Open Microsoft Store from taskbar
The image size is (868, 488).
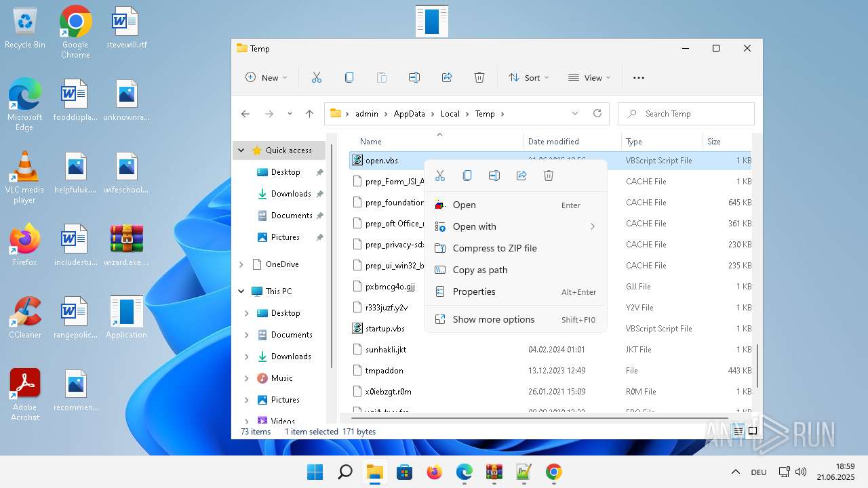(405, 472)
